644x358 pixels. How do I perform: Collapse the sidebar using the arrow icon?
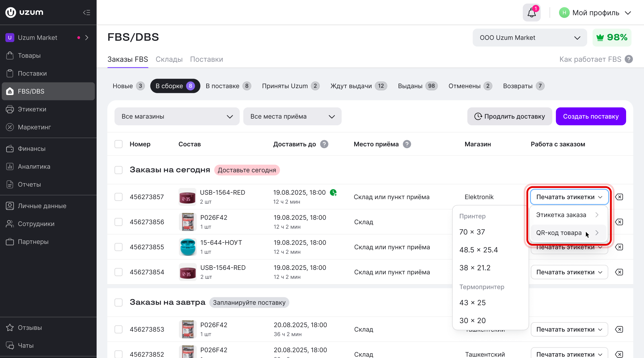click(87, 13)
